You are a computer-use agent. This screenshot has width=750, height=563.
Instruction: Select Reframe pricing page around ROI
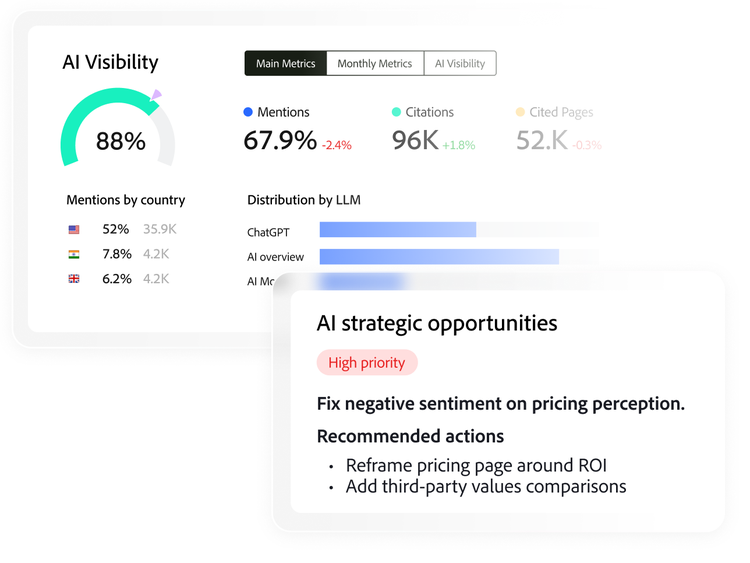click(x=476, y=465)
